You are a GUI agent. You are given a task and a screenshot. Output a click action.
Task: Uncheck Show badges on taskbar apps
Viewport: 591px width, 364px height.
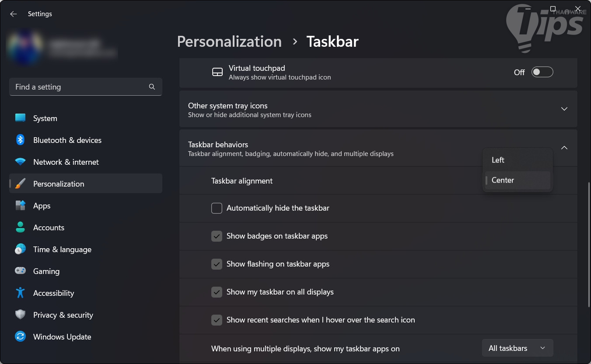click(x=217, y=236)
